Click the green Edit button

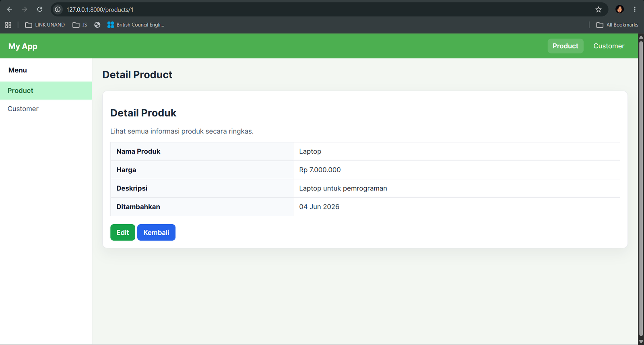point(123,232)
